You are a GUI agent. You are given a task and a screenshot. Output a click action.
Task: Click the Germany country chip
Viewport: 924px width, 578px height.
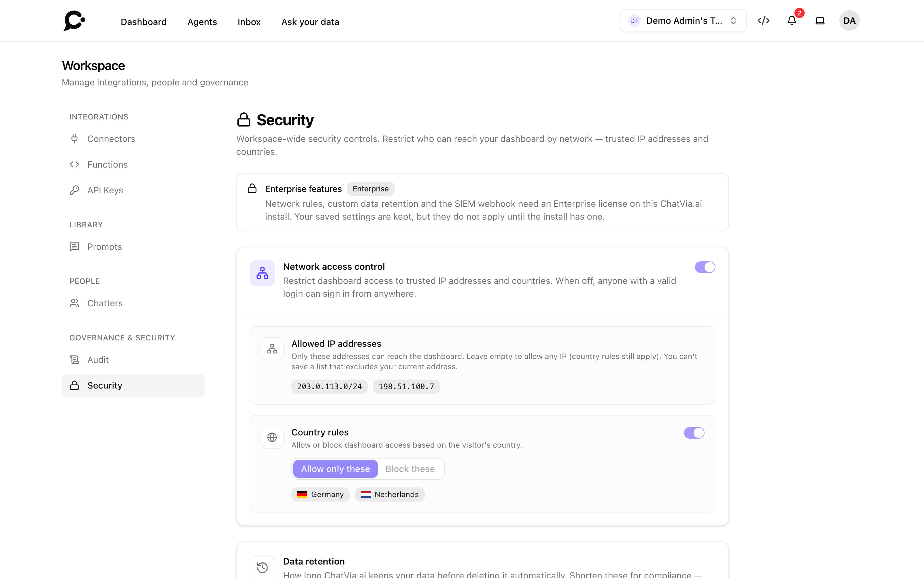point(320,494)
